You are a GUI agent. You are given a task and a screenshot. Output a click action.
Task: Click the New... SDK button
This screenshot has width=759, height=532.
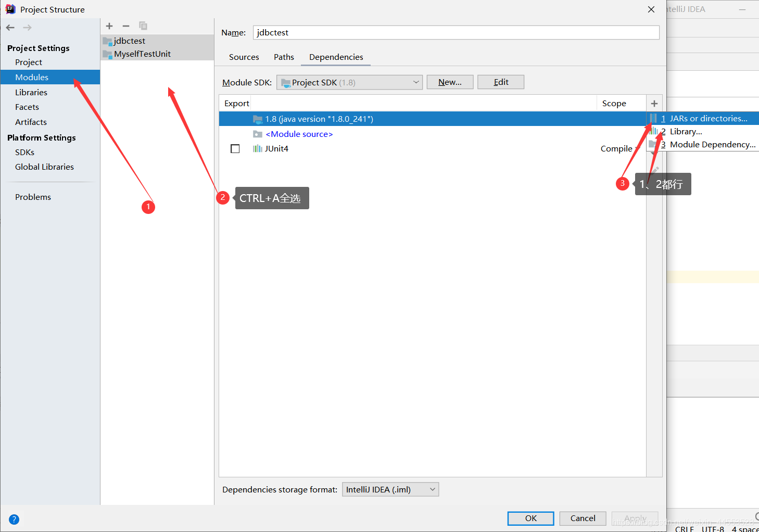[450, 82]
